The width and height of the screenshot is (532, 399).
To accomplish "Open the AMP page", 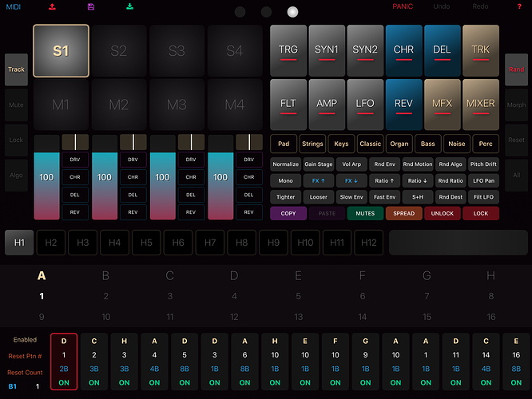I will click(327, 105).
